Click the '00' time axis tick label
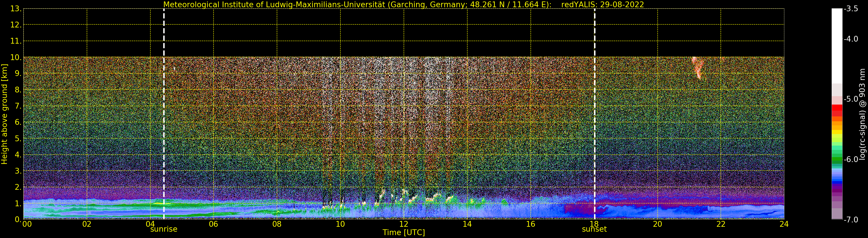This screenshot has width=868, height=238. coord(27,224)
